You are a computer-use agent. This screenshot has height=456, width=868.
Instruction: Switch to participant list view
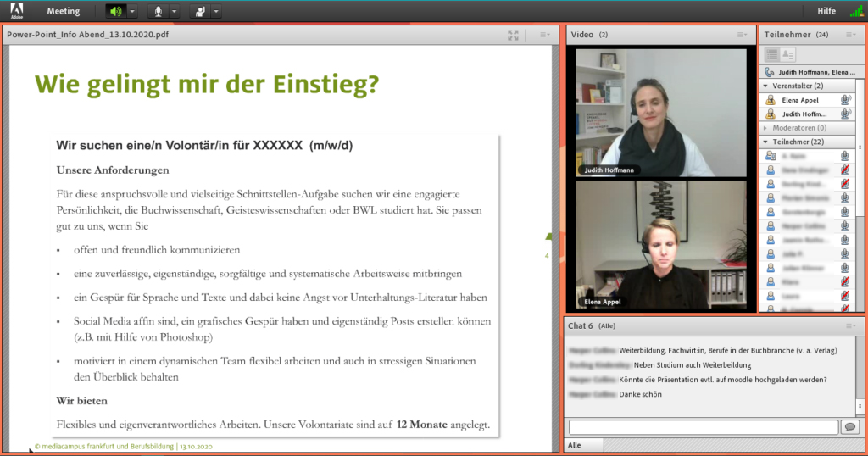(772, 54)
